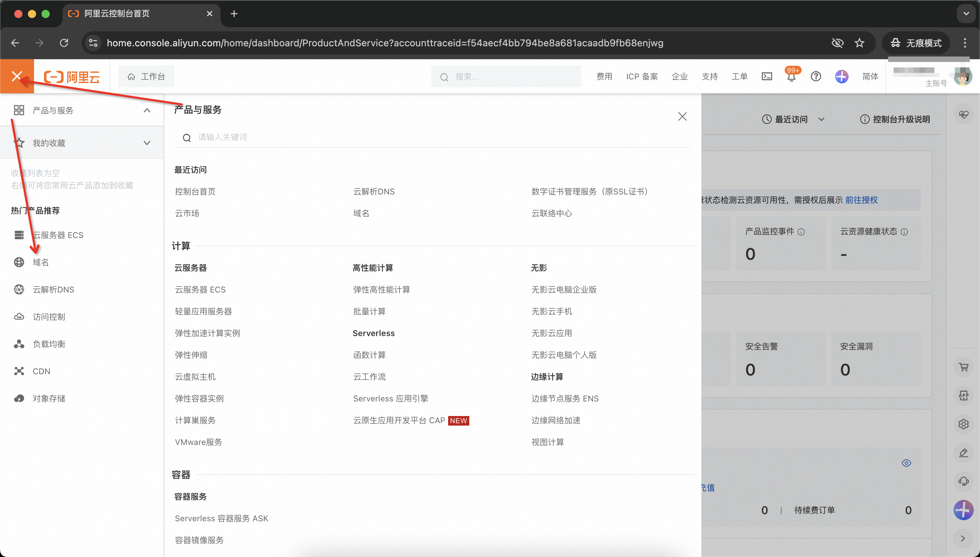This screenshot has width=980, height=557.
Task: Toggle the browser tracking protection eye icon
Action: click(x=837, y=43)
